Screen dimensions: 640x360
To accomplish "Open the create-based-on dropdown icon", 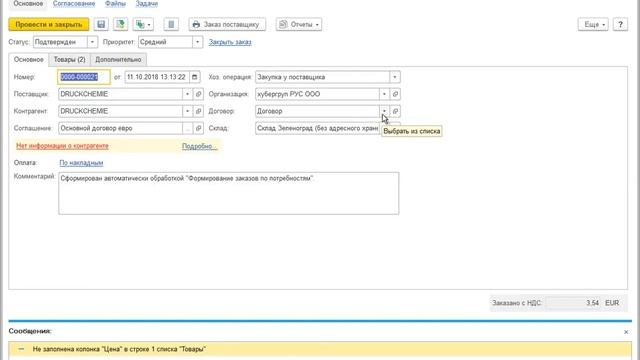I will [143, 24].
